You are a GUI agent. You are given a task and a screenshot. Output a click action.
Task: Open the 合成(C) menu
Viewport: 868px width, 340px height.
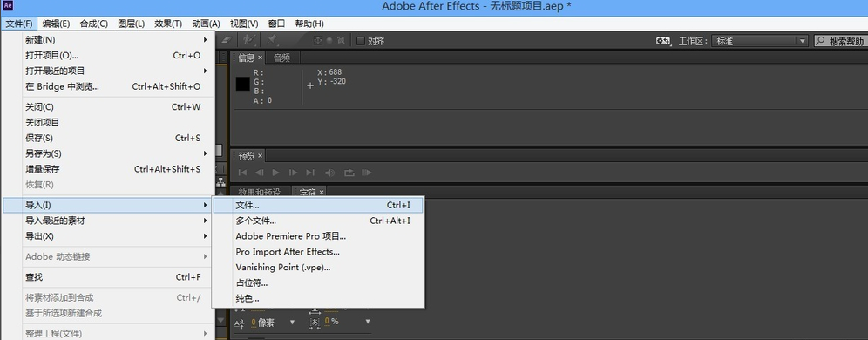[93, 24]
